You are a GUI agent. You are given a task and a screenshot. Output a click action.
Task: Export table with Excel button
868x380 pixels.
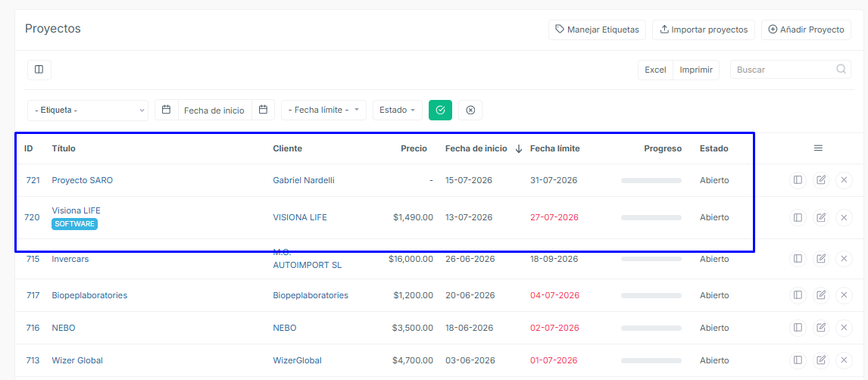pos(655,70)
